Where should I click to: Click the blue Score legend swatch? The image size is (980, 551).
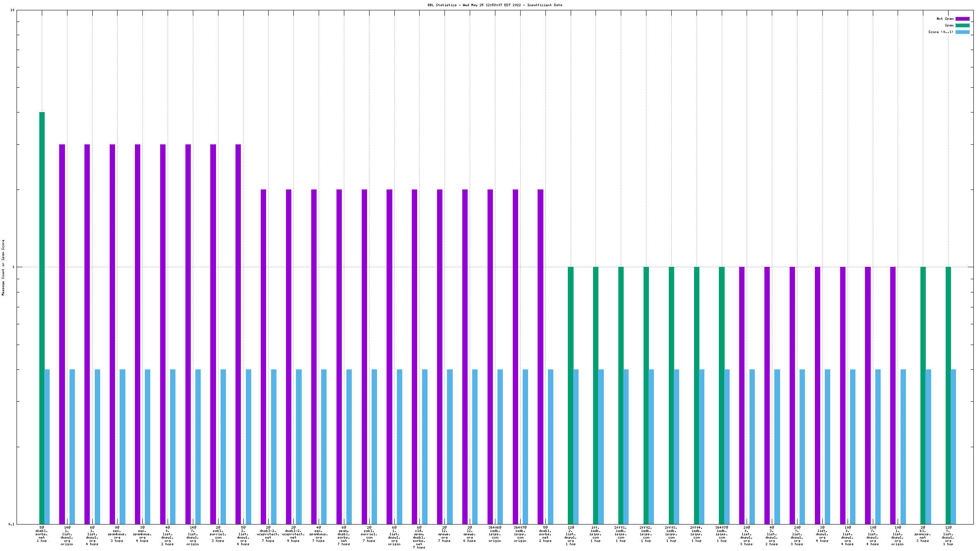click(x=962, y=32)
